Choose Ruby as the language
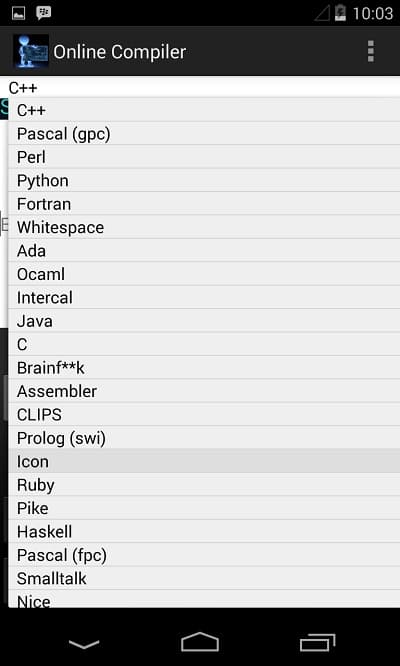Image resolution: width=400 pixels, height=666 pixels. coord(204,485)
